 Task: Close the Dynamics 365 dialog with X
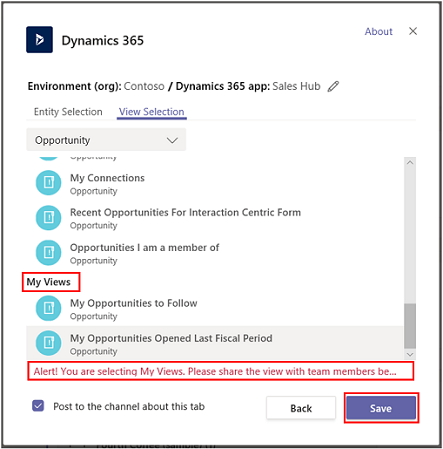click(413, 31)
